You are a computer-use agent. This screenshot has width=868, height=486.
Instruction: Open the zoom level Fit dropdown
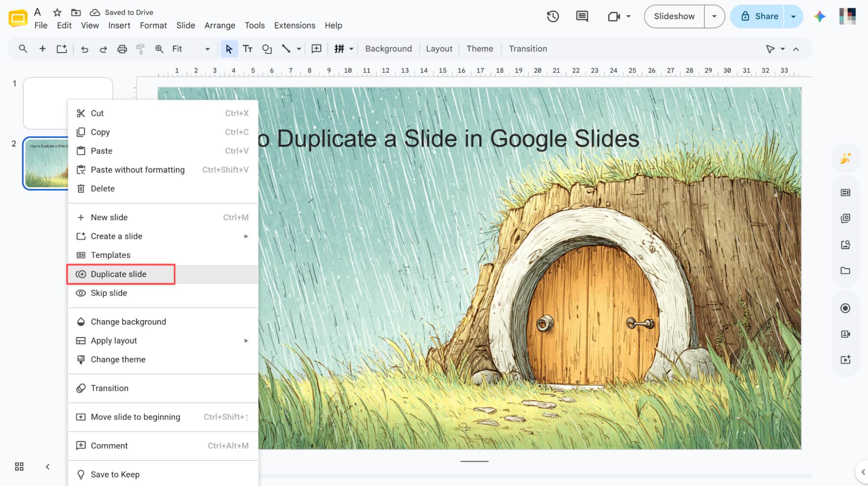pos(191,49)
